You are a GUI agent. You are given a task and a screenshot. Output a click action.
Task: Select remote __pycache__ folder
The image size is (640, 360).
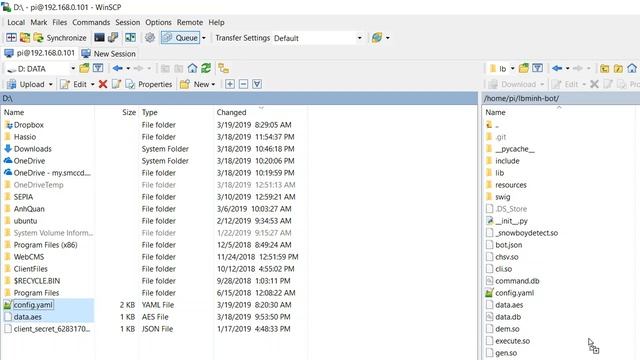click(514, 149)
